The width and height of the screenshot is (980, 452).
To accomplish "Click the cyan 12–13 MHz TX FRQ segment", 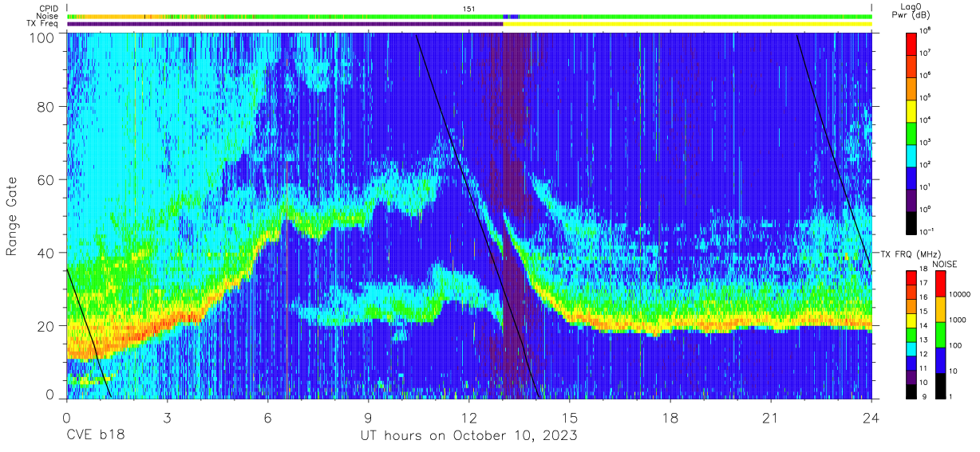I will (x=911, y=348).
